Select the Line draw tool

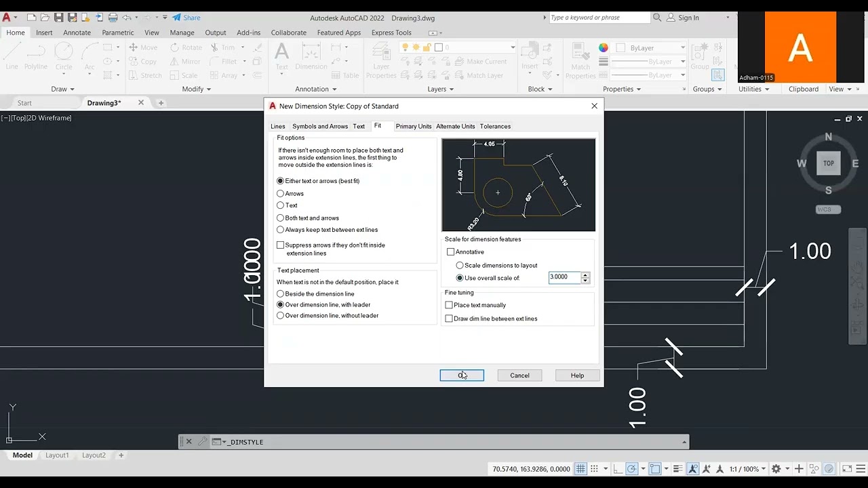point(12,56)
